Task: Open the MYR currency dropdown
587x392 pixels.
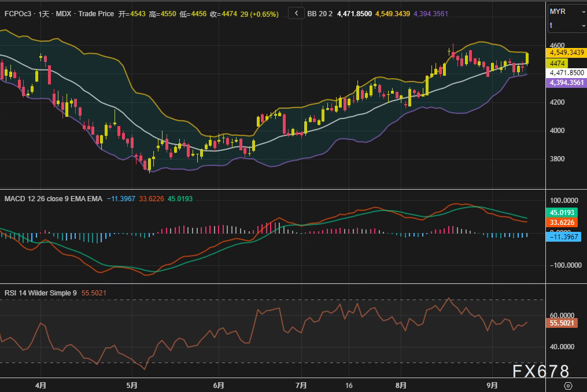Action: (x=566, y=12)
